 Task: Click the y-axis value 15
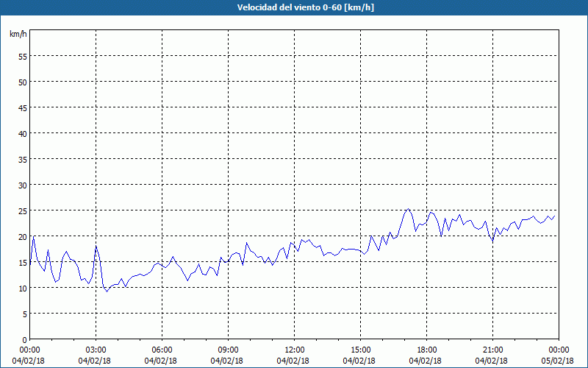click(x=23, y=263)
